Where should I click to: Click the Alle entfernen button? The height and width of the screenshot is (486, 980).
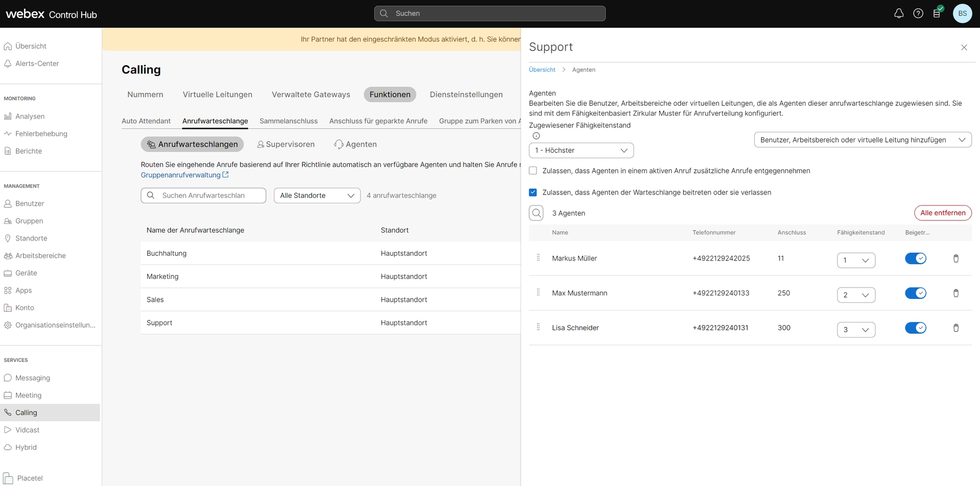(942, 213)
